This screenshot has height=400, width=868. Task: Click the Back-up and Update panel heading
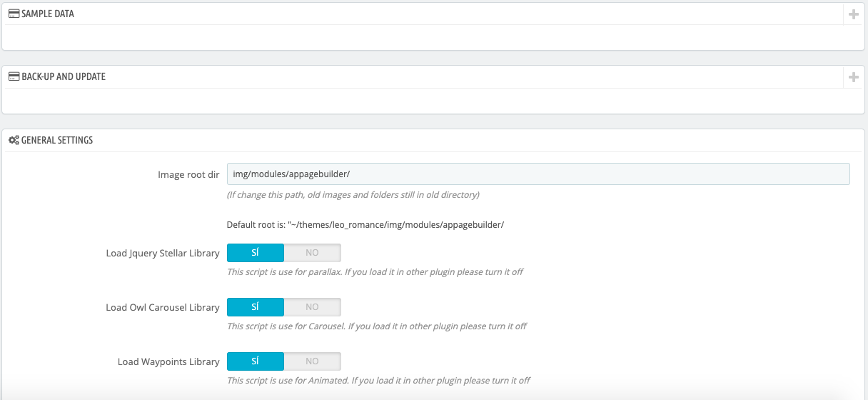(x=64, y=76)
